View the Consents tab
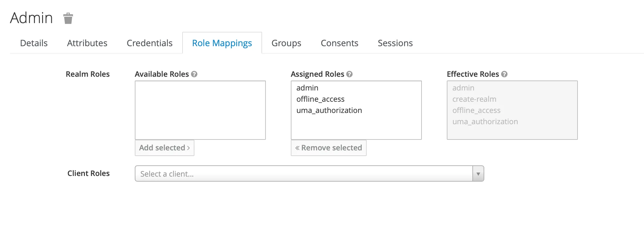Image resolution: width=644 pixels, height=244 pixels. 339,43
